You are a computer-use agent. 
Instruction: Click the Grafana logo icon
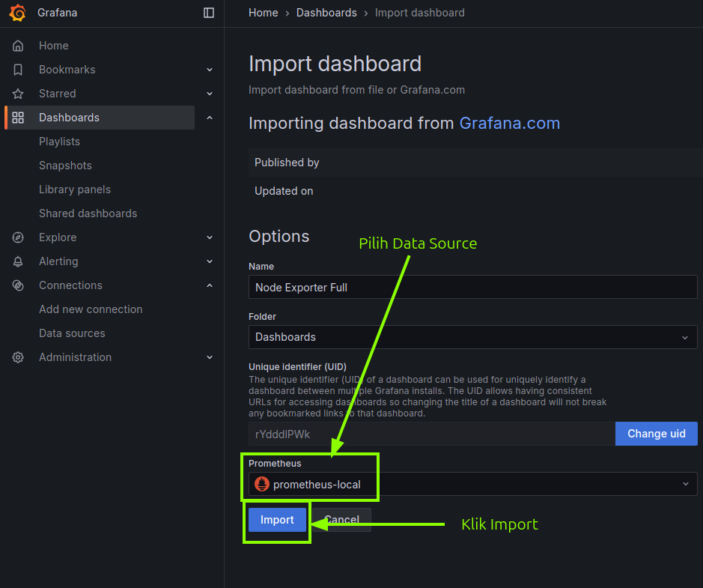point(17,13)
